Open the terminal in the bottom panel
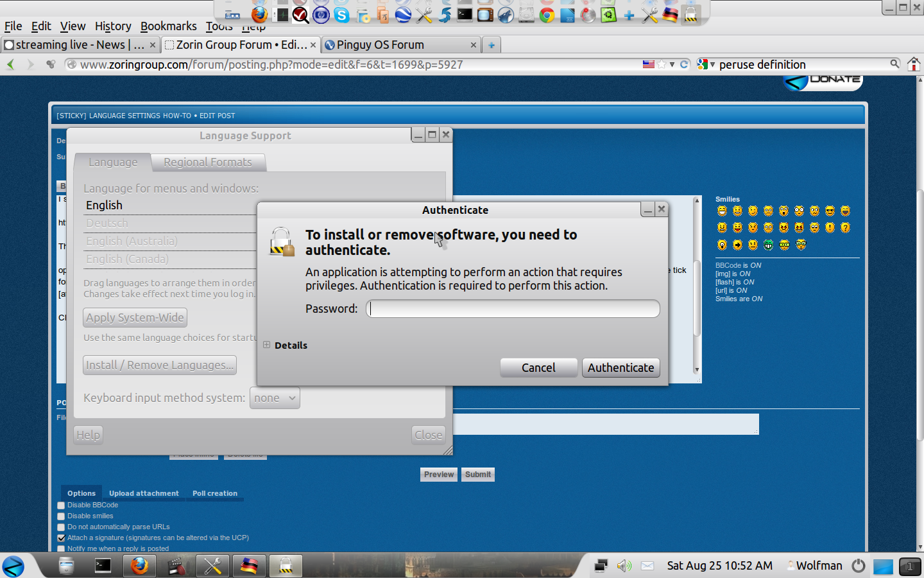Viewport: 924px width, 578px height. (x=103, y=566)
